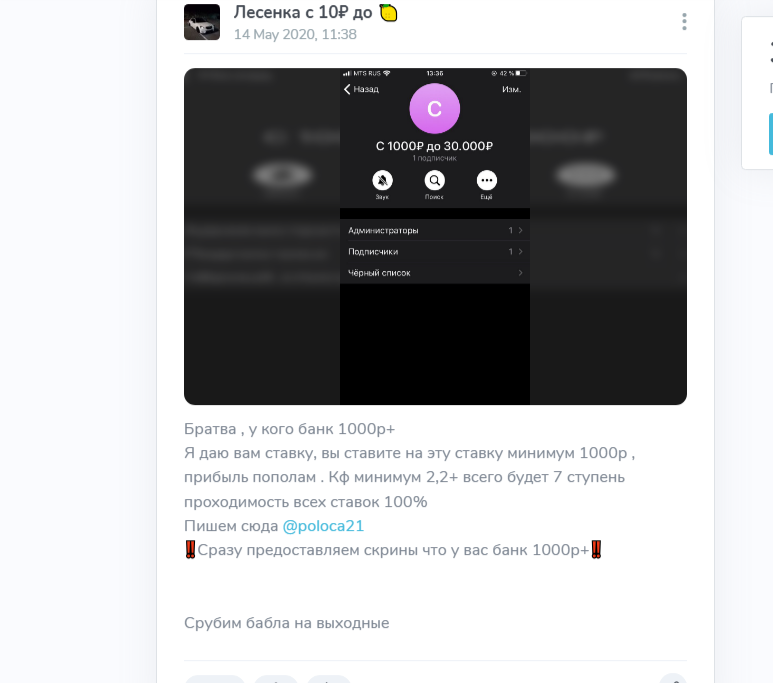Click the 'Администраторы' menu row label

[x=383, y=230]
